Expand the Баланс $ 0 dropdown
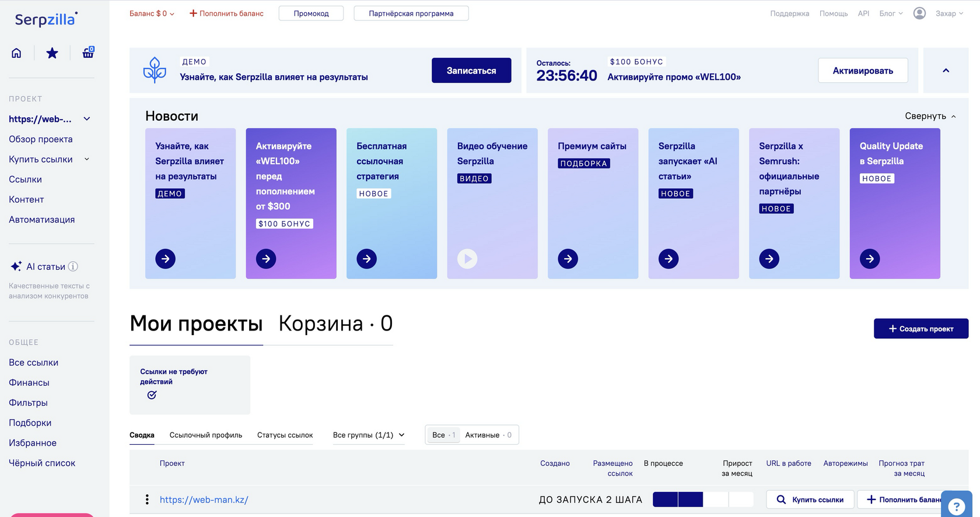The height and width of the screenshot is (517, 980). (x=152, y=13)
